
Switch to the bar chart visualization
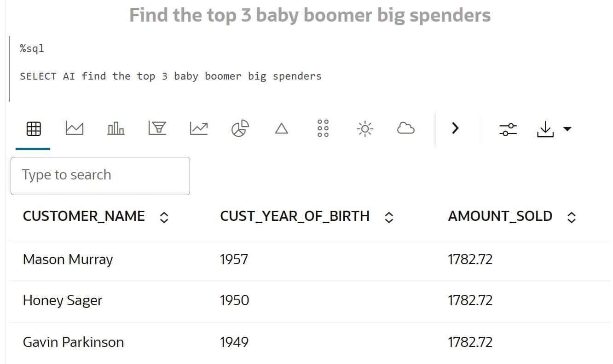(x=116, y=128)
